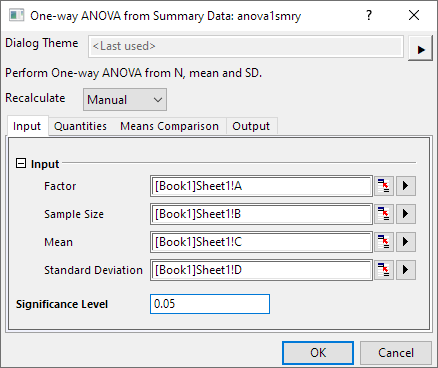This screenshot has height=368, width=438.
Task: Collapse the Input section
Action: [21, 163]
